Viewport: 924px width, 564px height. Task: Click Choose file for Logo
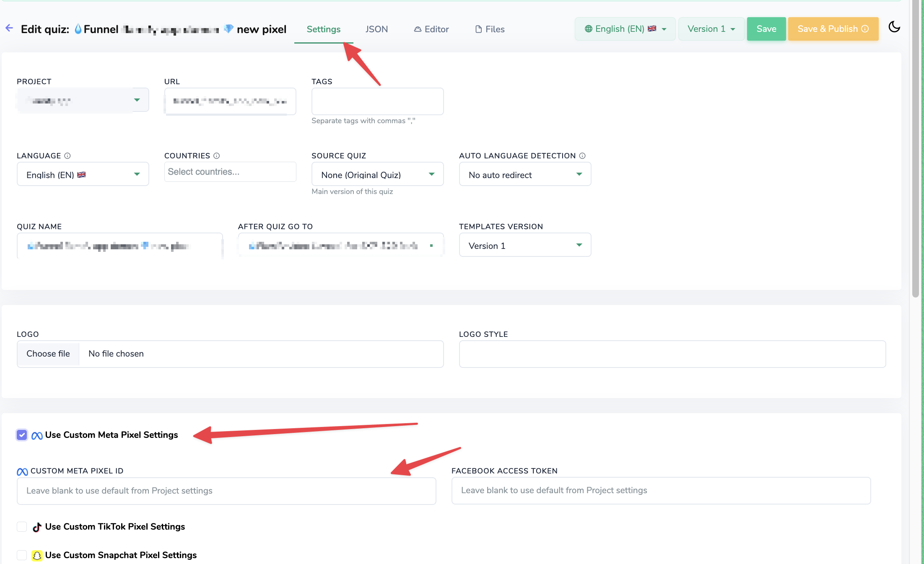[48, 354]
